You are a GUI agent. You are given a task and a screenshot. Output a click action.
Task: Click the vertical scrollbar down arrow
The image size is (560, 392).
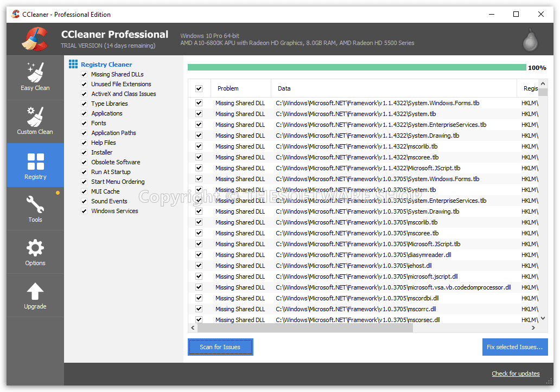tap(543, 318)
